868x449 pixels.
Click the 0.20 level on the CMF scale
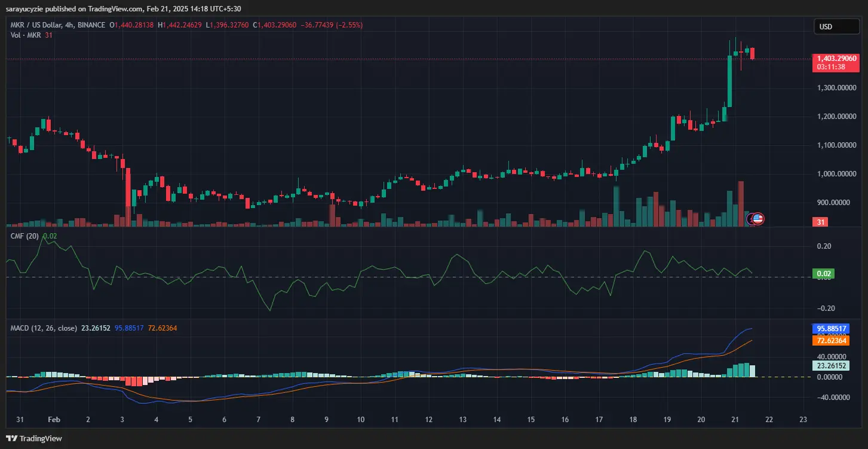coord(823,246)
